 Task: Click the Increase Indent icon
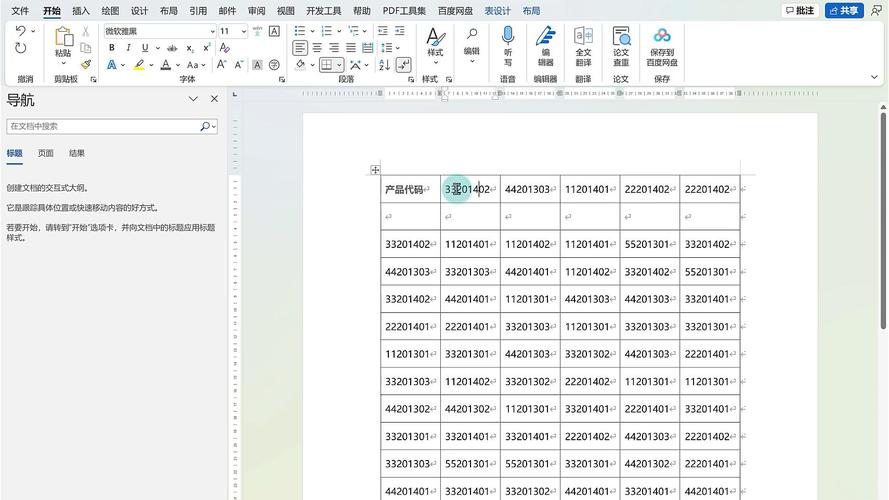point(400,31)
